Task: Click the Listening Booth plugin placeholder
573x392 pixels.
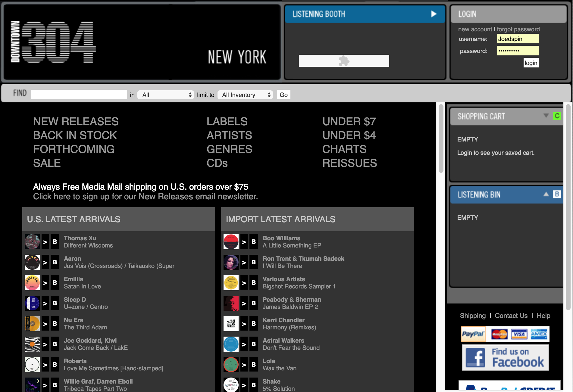Action: 344,61
